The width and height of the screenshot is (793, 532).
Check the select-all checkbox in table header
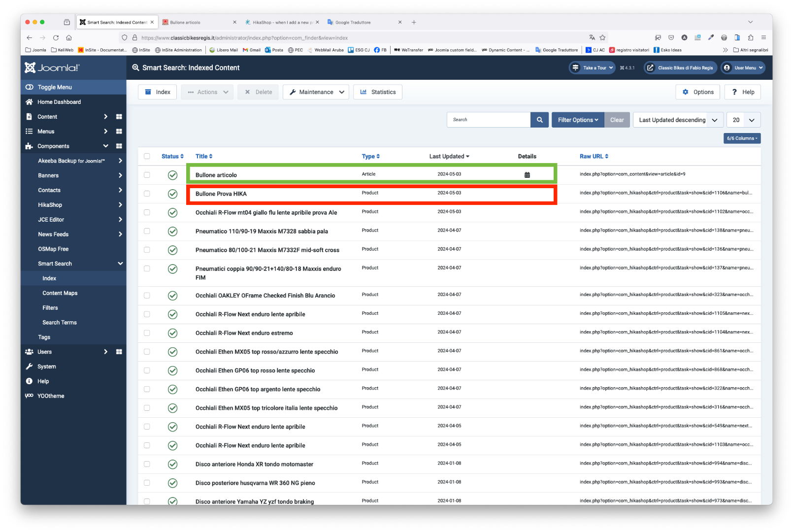click(x=147, y=156)
